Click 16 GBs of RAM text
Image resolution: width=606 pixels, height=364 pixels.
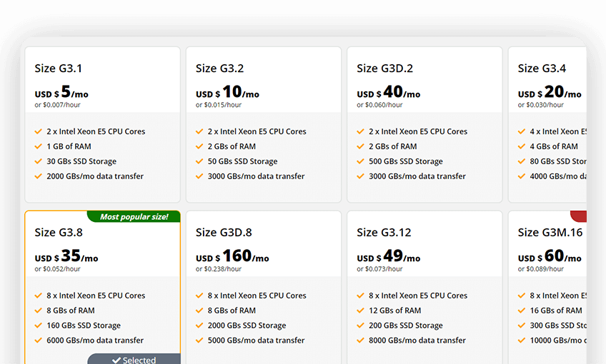pyautogui.click(x=556, y=310)
